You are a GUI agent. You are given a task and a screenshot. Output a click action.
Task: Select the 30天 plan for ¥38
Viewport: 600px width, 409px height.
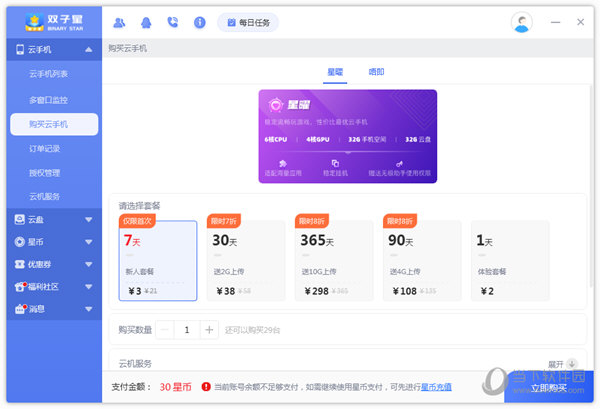point(246,261)
